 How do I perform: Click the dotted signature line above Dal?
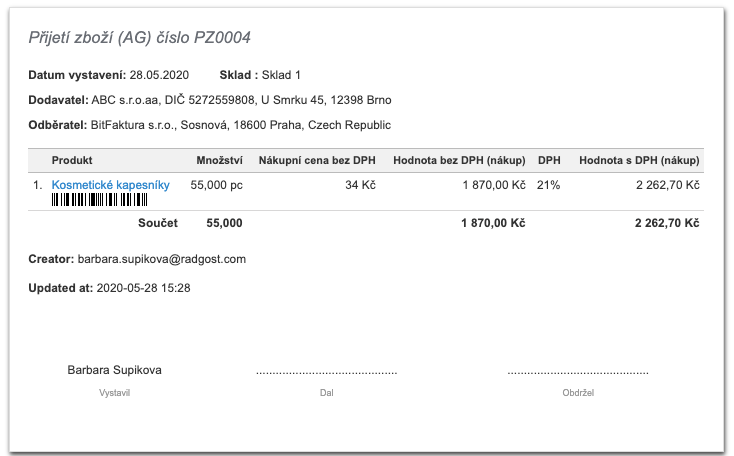[x=326, y=371]
